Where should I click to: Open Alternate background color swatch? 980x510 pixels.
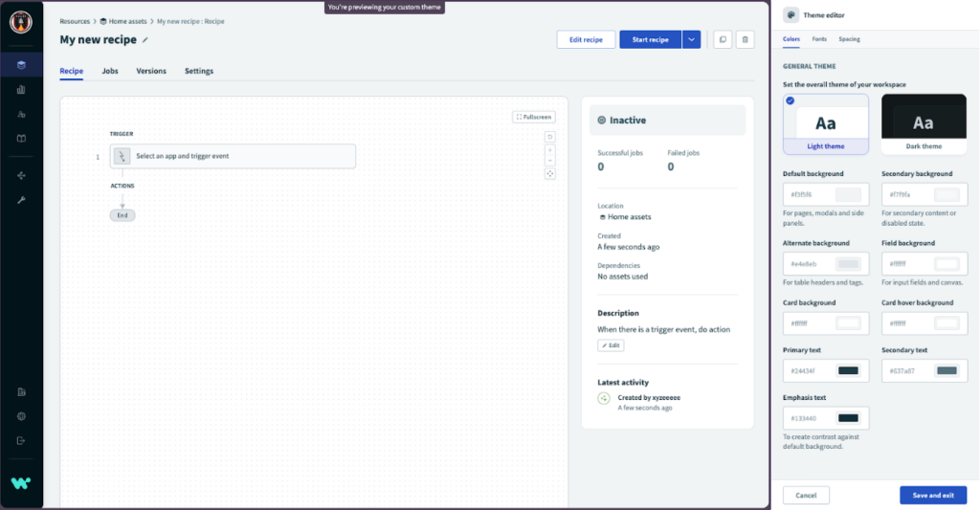tap(848, 264)
